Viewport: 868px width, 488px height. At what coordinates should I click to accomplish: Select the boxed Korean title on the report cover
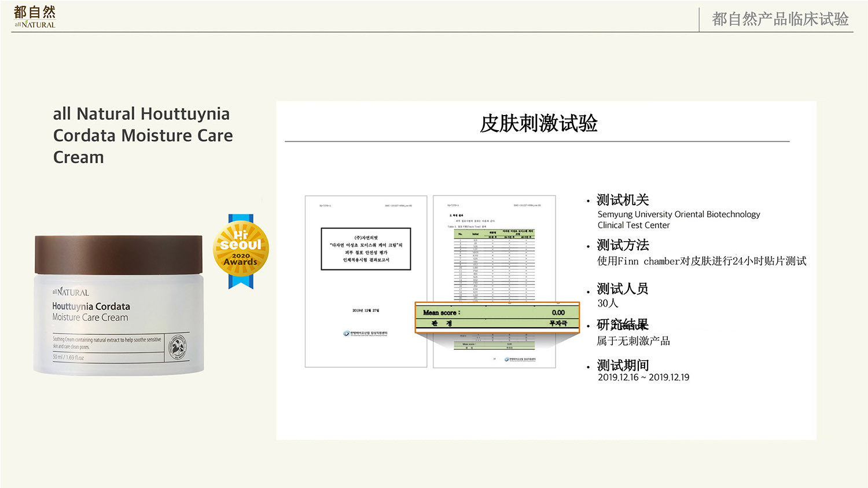[366, 249]
